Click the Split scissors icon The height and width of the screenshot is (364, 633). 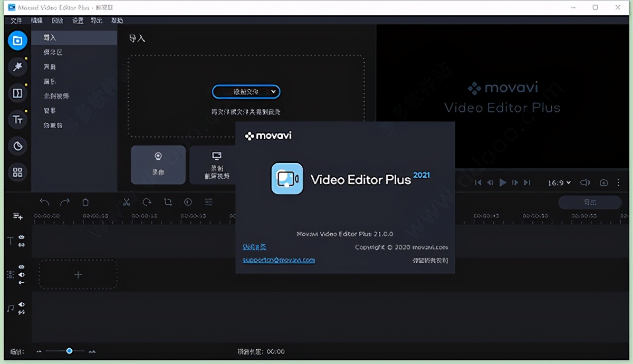(x=127, y=202)
